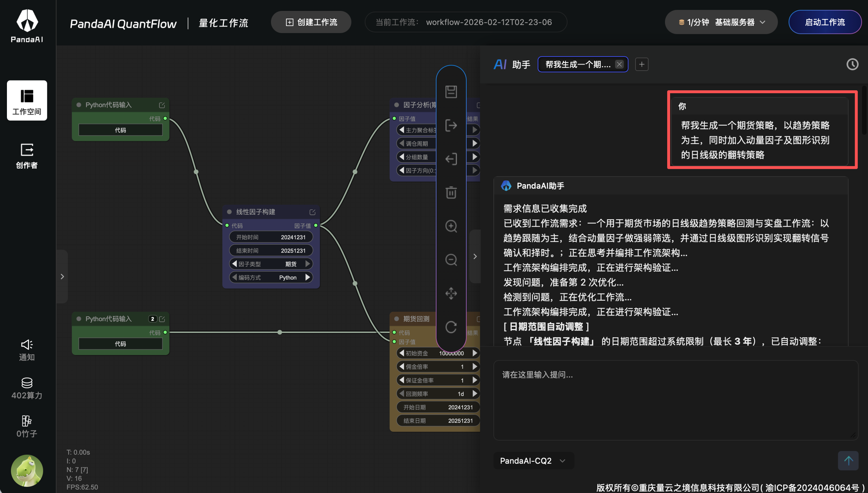This screenshot has width=868, height=493.
Task: Click the left arrow of 编码方式
Action: pos(234,277)
